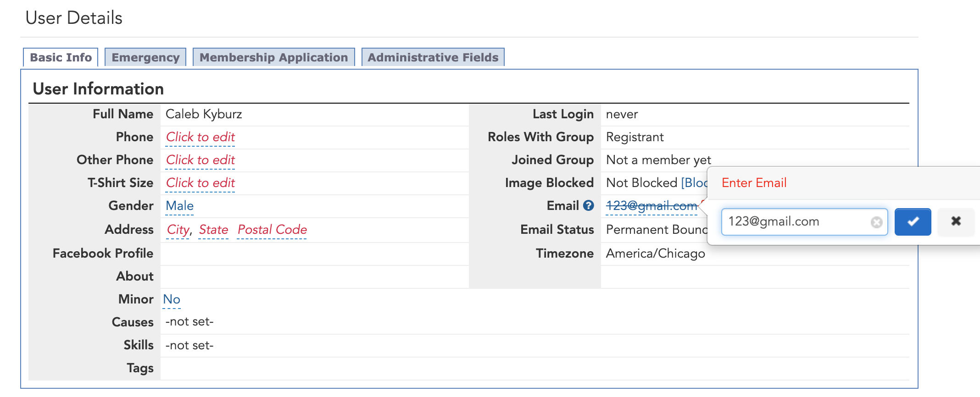Screen dimensions: 980x397
Task: Click the Causes not set value
Action: pyautogui.click(x=189, y=322)
